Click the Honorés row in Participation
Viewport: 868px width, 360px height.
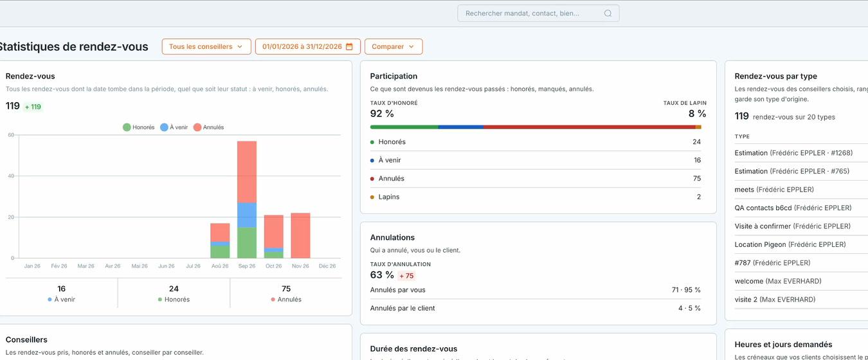(536, 142)
